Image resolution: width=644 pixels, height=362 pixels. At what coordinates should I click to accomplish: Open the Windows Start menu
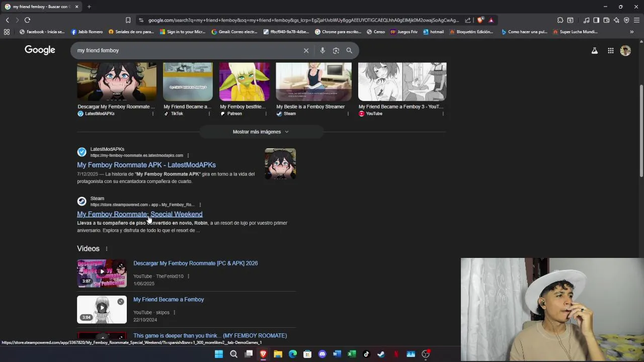coord(219,354)
